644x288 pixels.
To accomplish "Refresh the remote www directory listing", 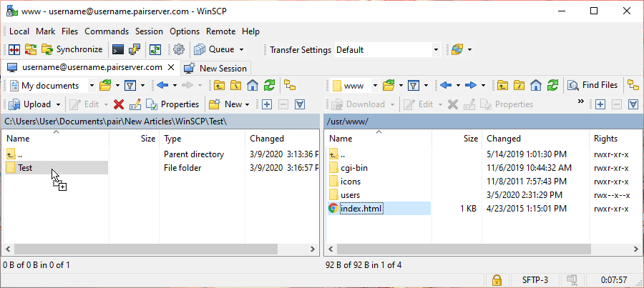I will [x=552, y=86].
